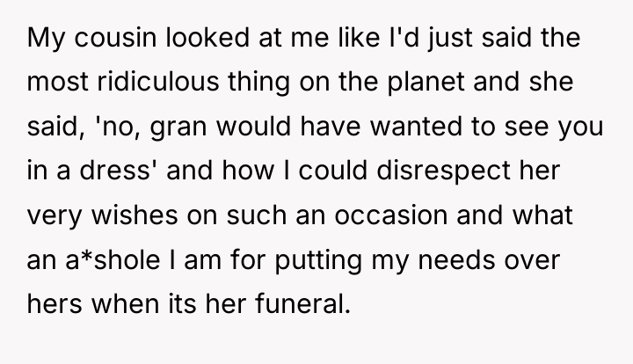Click the words "very wishes"
Image resolution: width=633 pixels, height=364 pixels.
point(102,215)
